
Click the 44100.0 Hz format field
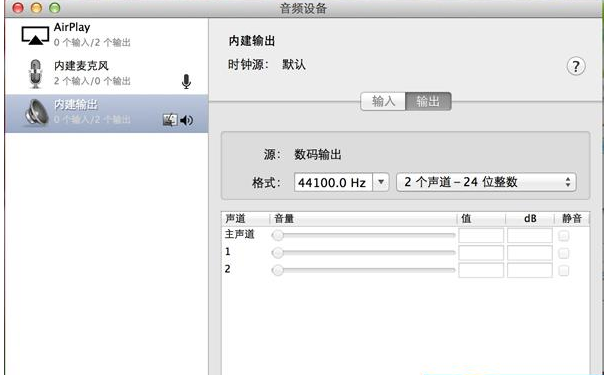(333, 182)
